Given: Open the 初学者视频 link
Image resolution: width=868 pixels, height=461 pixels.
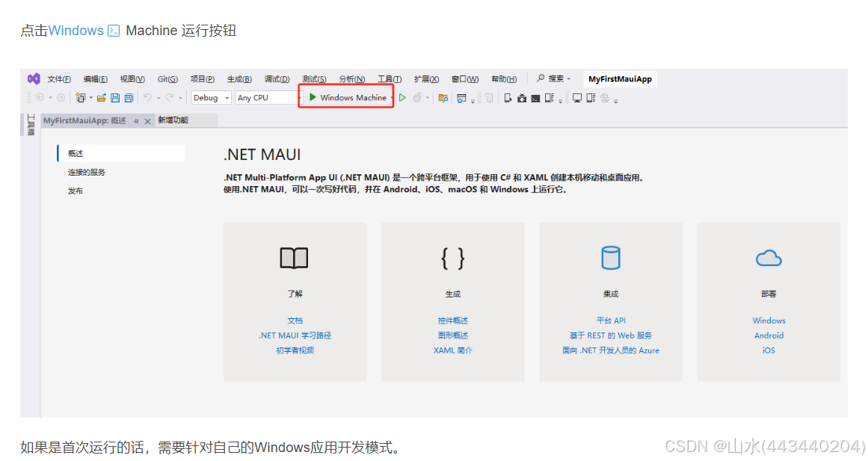Looking at the screenshot, I should [x=295, y=350].
